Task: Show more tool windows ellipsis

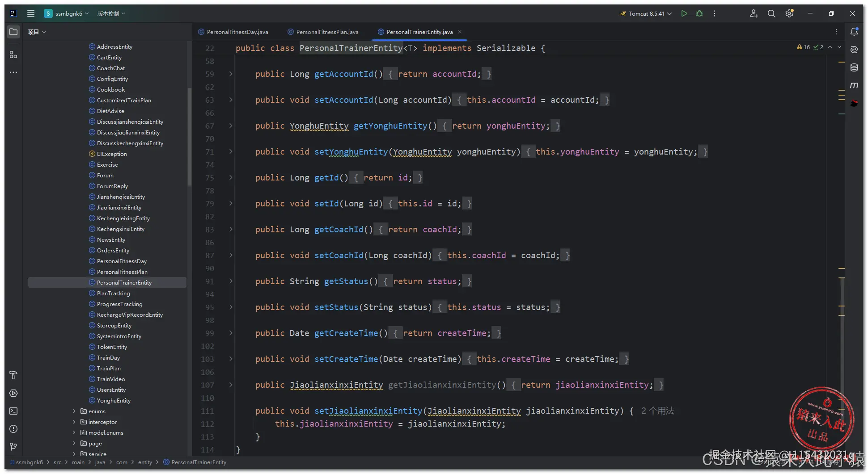Action: coord(13,72)
